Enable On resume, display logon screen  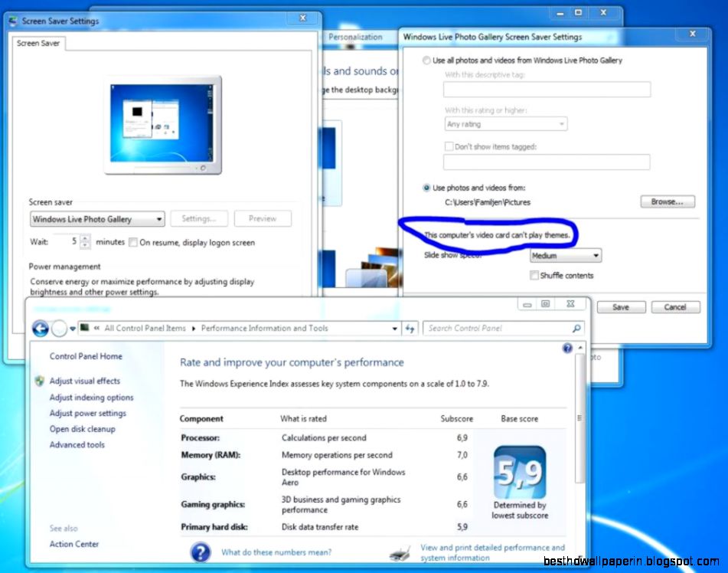point(134,242)
